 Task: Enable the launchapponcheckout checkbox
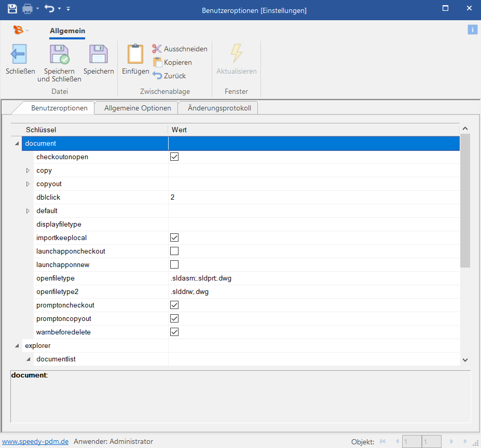pos(174,251)
